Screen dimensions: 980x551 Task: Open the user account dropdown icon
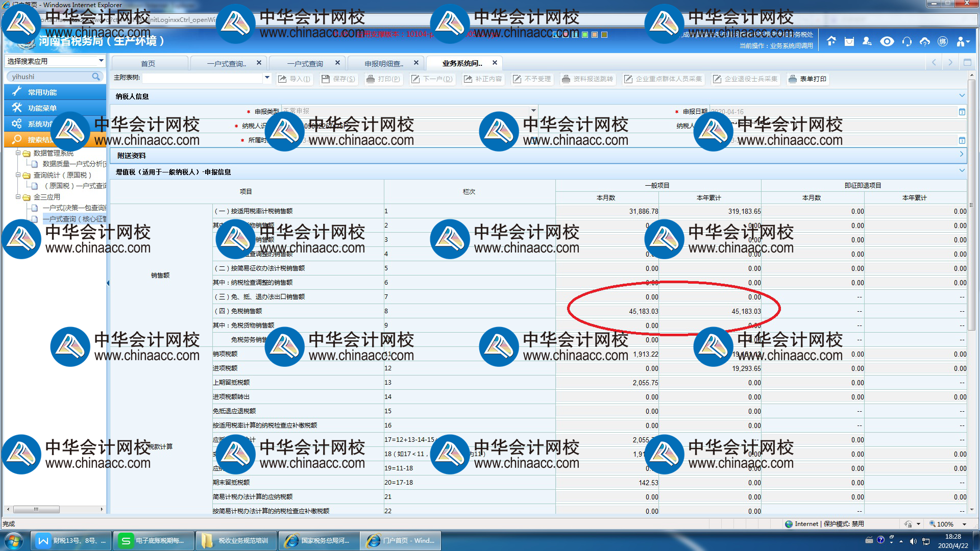[963, 41]
